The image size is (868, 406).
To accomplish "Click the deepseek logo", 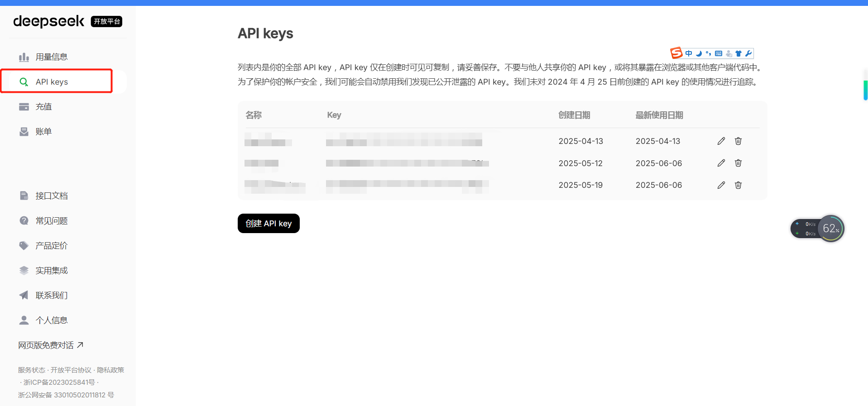I will [48, 21].
